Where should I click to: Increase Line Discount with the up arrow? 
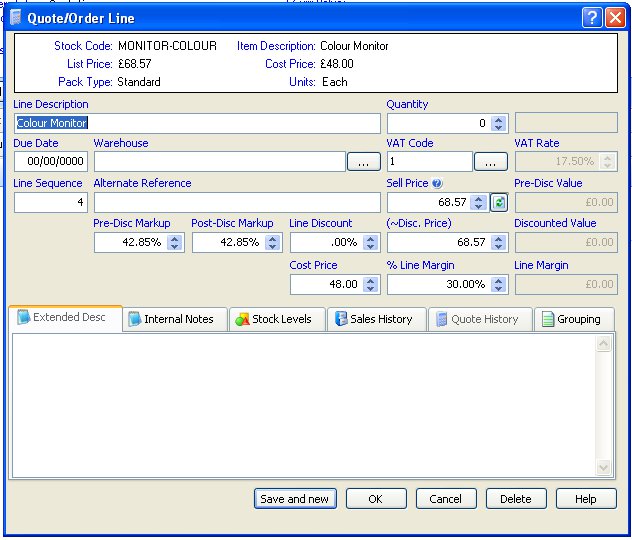[x=370, y=239]
